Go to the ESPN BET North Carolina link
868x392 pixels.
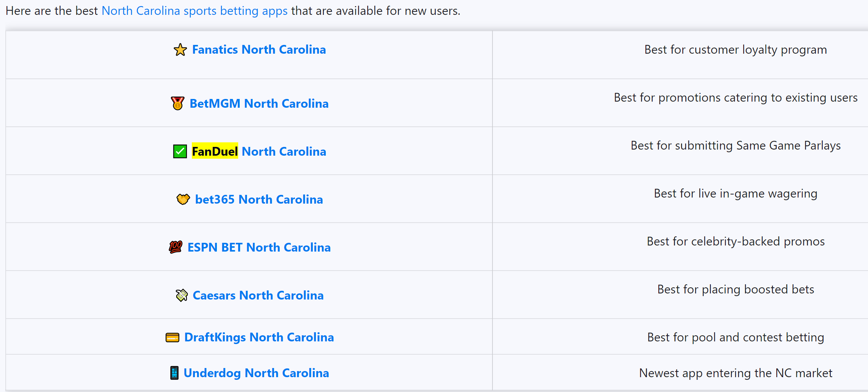pyautogui.click(x=259, y=247)
